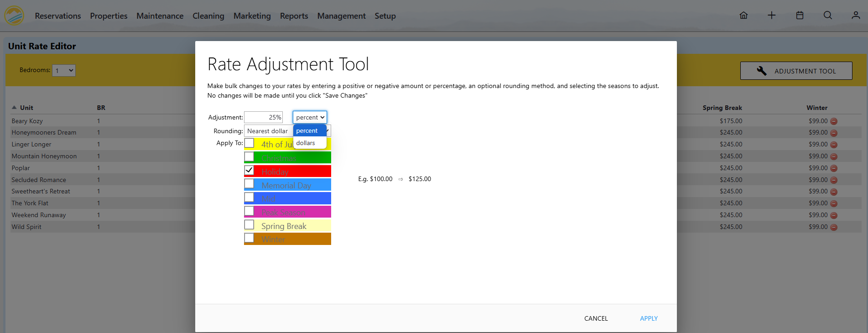Open the Cleaning menu
This screenshot has height=333, width=868.
pyautogui.click(x=208, y=16)
